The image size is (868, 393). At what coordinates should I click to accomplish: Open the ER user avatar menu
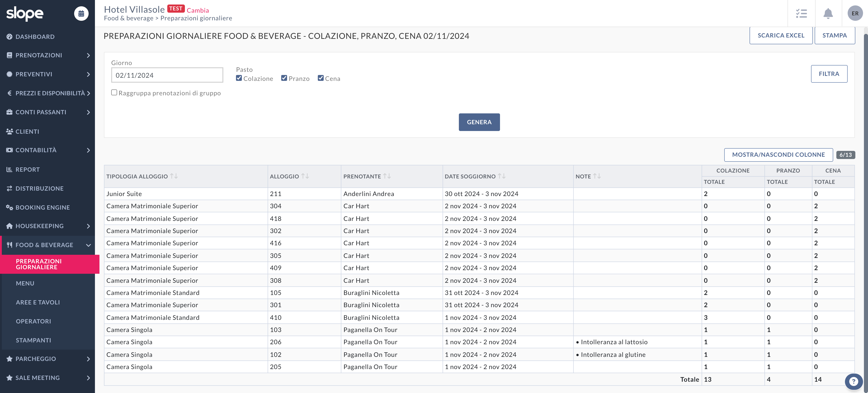(x=855, y=14)
